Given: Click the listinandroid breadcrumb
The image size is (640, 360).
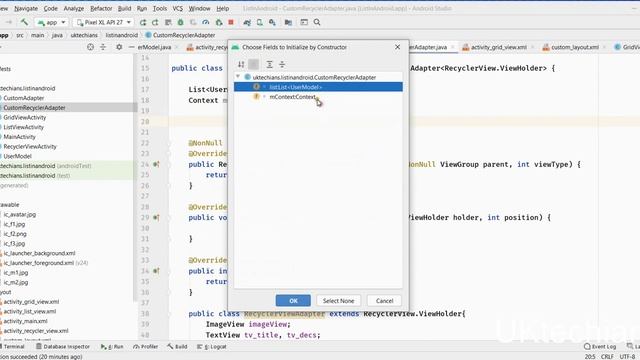Looking at the screenshot, I should pos(122,35).
